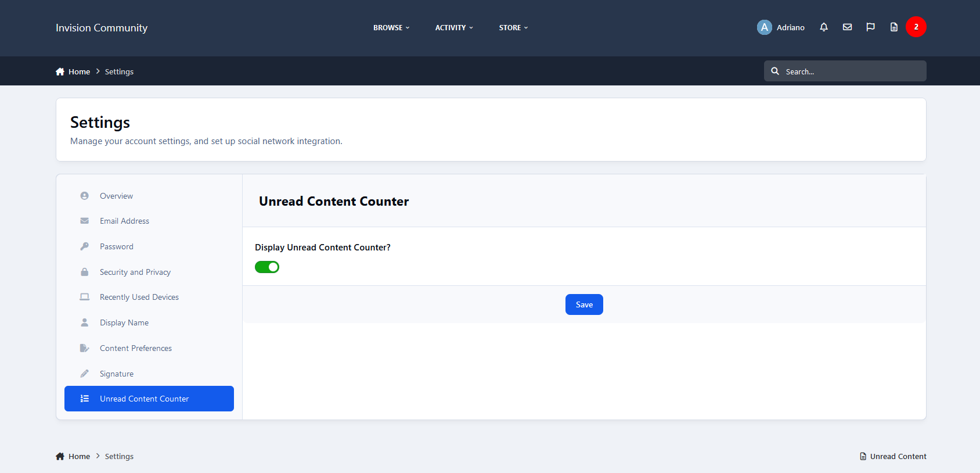Open the messages envelope icon
Image resolution: width=980 pixels, height=473 pixels.
click(x=847, y=27)
